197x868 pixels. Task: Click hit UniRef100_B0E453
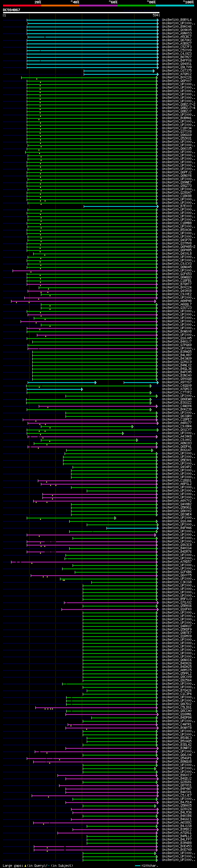pyautogui.click(x=177, y=846)
